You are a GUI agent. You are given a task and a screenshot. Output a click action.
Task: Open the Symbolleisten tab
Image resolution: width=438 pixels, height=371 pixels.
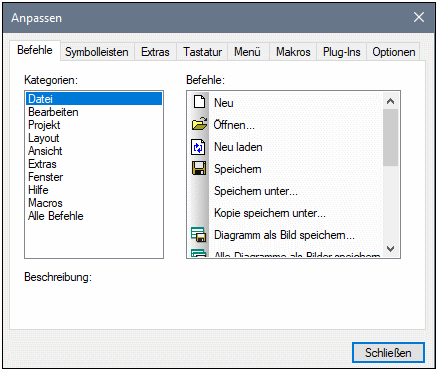coord(97,52)
